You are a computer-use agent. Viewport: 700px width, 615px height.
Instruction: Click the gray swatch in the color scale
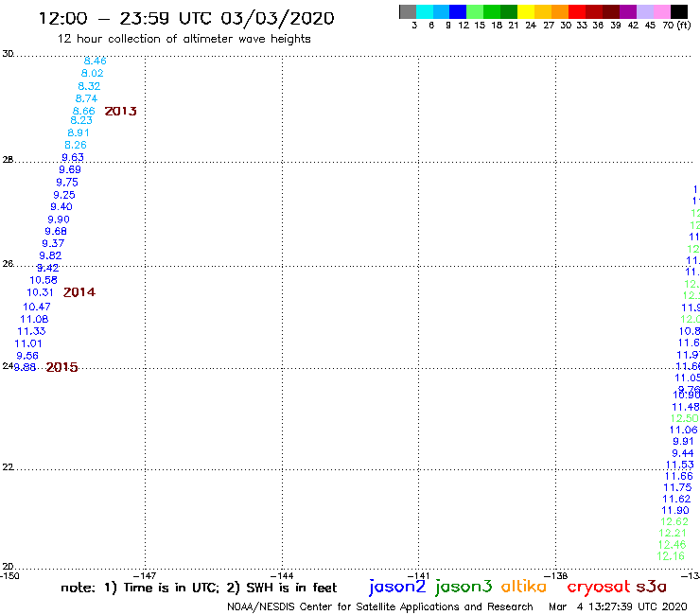pyautogui.click(x=408, y=11)
